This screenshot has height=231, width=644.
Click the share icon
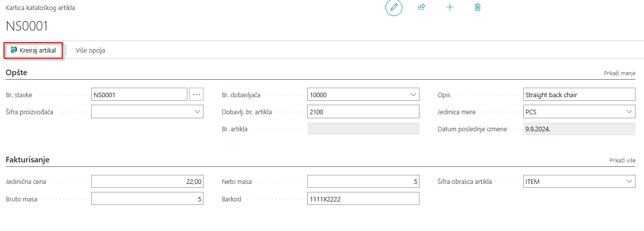click(x=421, y=8)
